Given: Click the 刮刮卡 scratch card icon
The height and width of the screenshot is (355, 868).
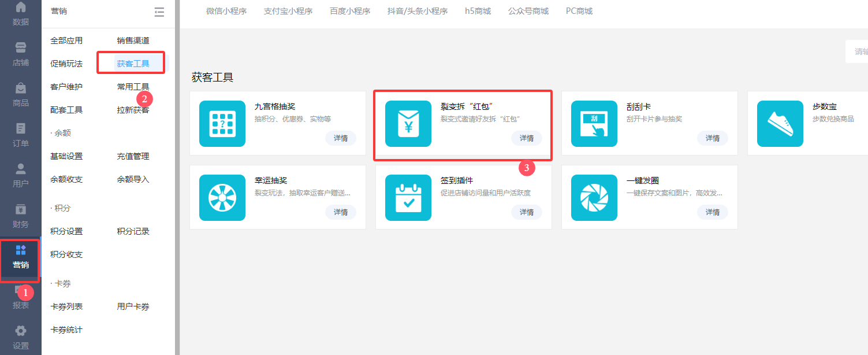Looking at the screenshot, I should pyautogui.click(x=594, y=124).
